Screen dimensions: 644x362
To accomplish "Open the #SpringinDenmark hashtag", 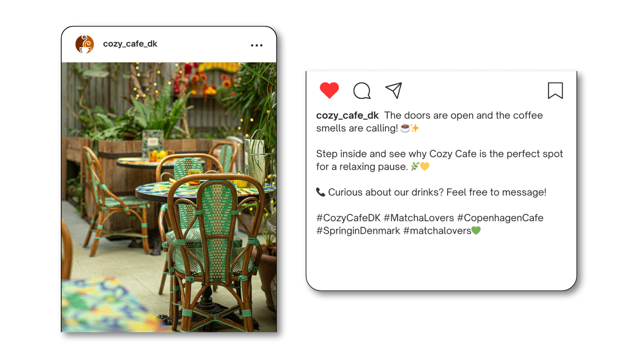I will coord(358,231).
